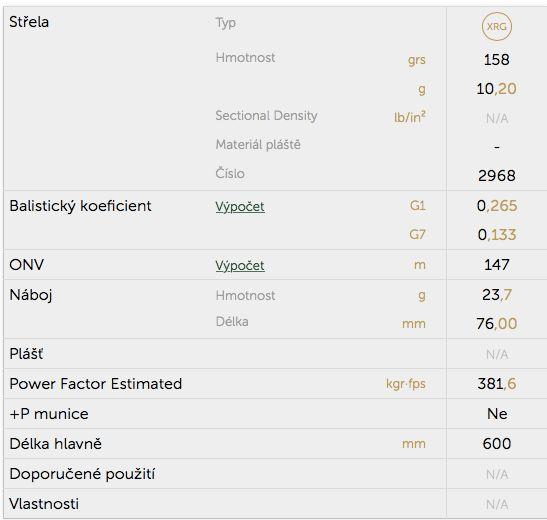The height and width of the screenshot is (520, 547).
Task: Click the ONV distance value 147
Action: click(x=497, y=265)
